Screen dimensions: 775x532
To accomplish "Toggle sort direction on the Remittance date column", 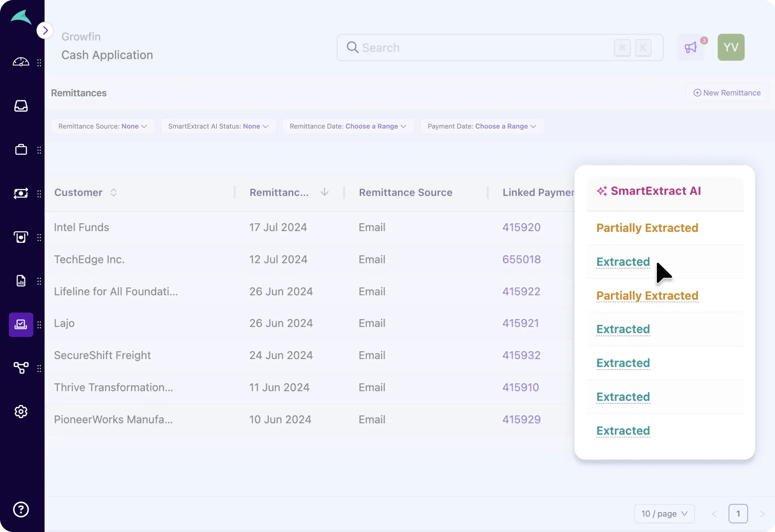I will pos(324,192).
